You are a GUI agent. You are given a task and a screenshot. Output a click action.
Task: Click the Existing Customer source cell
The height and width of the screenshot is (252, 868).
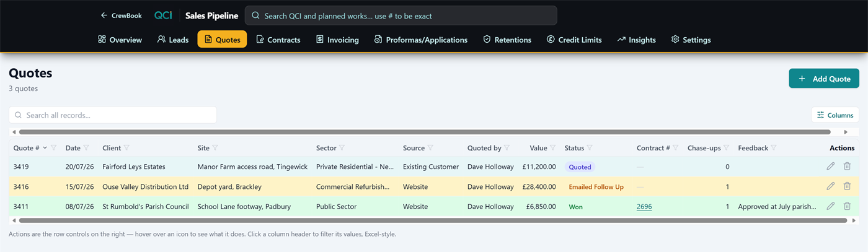431,167
